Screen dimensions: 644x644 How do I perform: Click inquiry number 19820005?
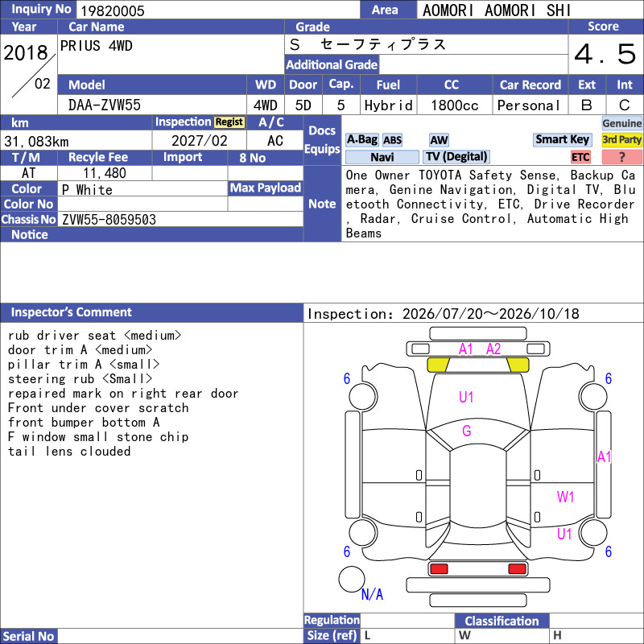click(113, 11)
